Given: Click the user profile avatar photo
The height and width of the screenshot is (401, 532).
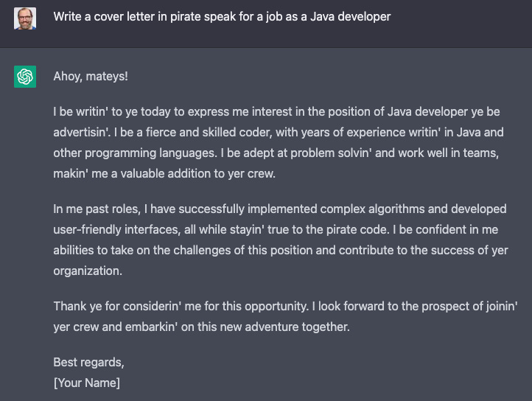Looking at the screenshot, I should (x=25, y=18).
